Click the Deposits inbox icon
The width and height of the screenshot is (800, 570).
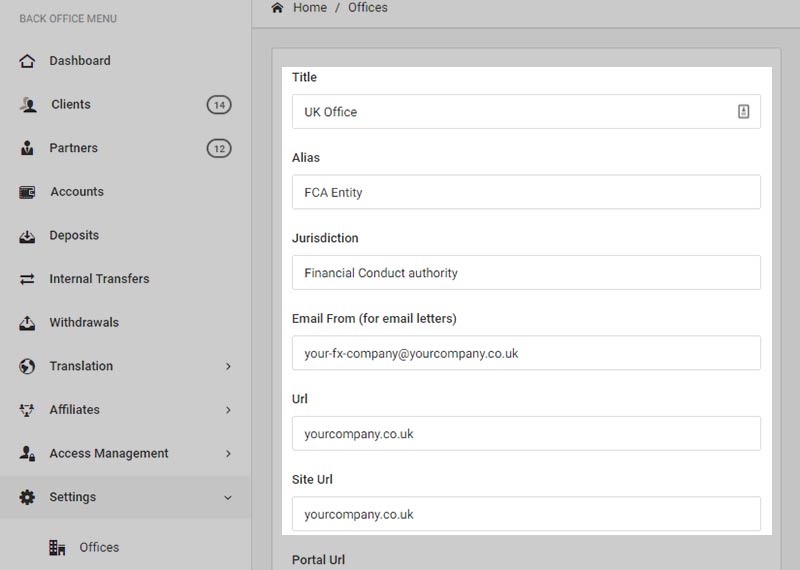(x=27, y=236)
